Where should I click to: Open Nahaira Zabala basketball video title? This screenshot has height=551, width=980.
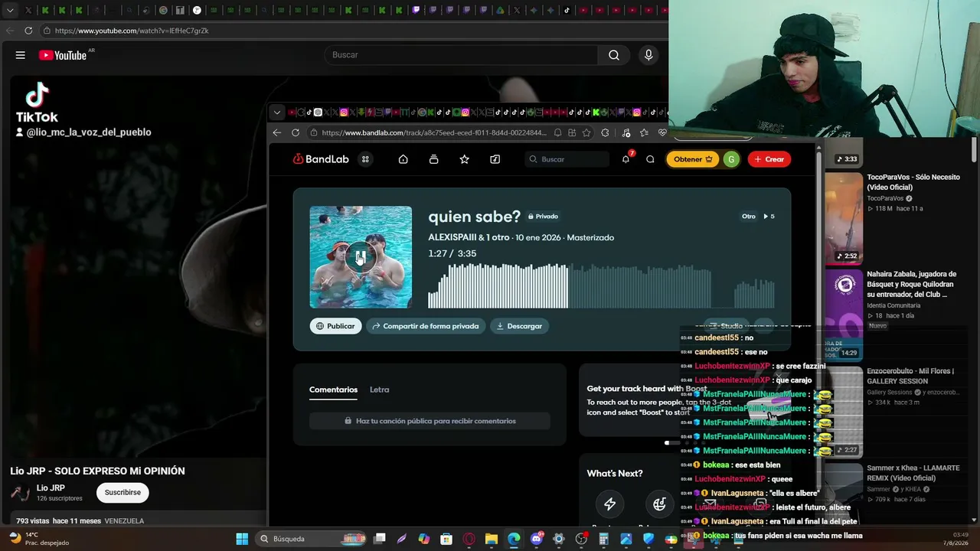(x=912, y=284)
